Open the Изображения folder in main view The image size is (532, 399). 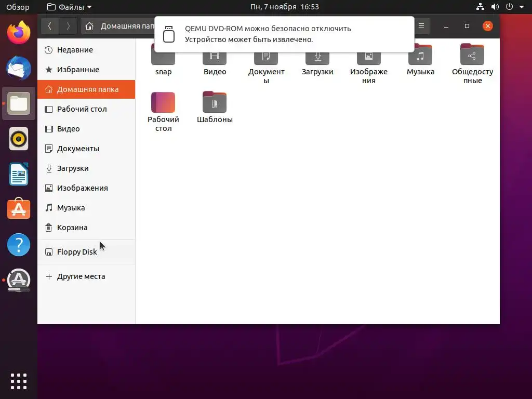[x=369, y=64]
